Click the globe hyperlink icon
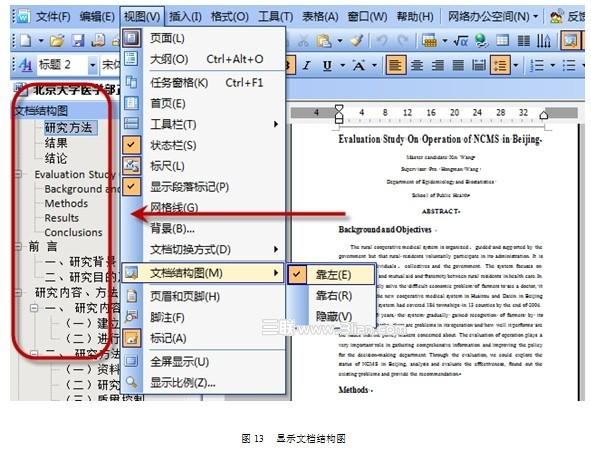This screenshot has width=591, height=452. tap(481, 41)
